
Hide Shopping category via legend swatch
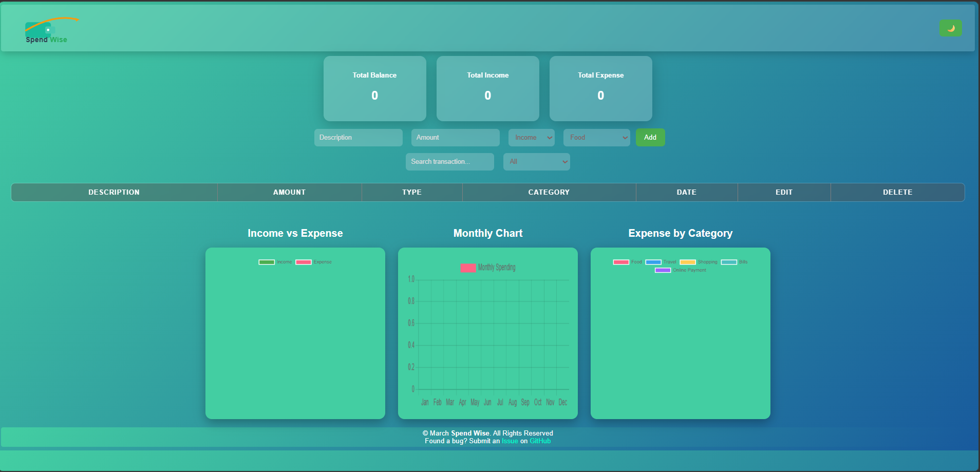tap(688, 262)
